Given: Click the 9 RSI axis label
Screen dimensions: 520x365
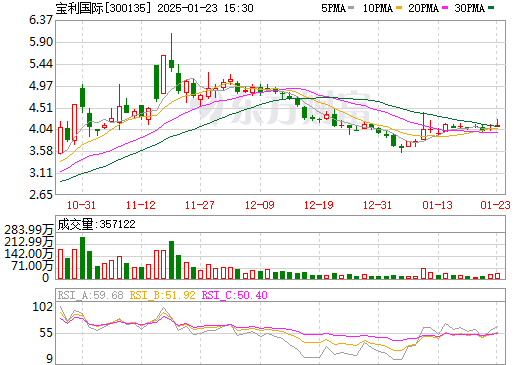Looking at the screenshot, I should pyautogui.click(x=50, y=359).
